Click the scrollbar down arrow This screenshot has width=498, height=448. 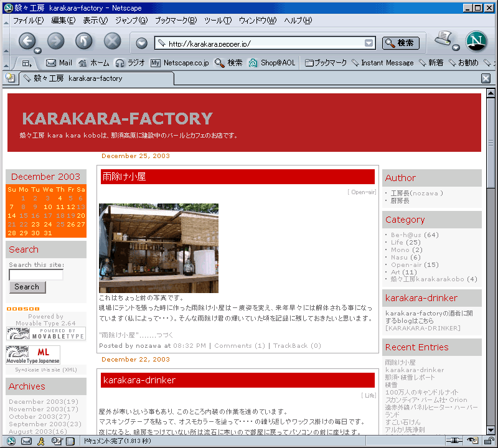(x=491, y=430)
